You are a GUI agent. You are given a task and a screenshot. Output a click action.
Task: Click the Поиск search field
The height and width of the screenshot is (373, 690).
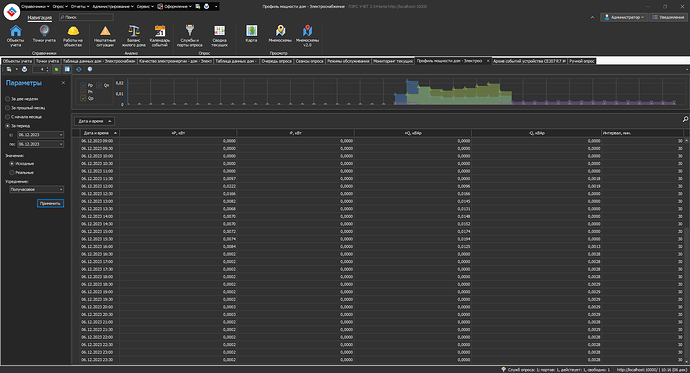[x=86, y=17]
